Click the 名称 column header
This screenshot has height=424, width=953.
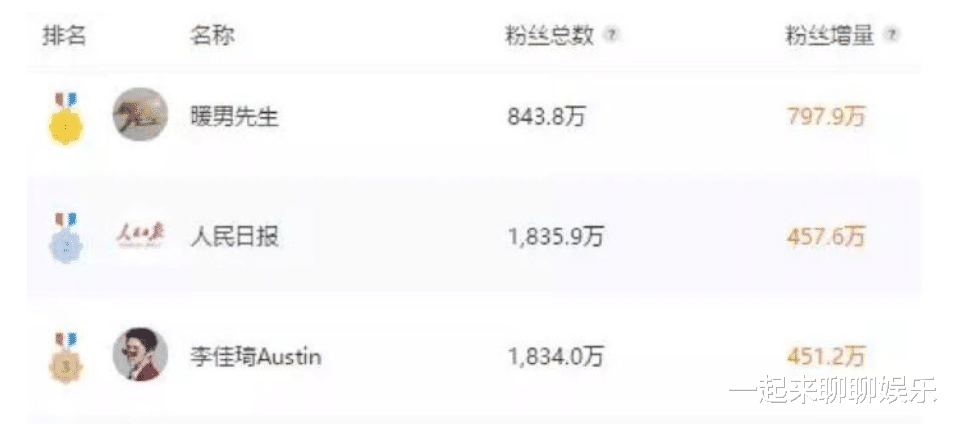[x=212, y=36]
